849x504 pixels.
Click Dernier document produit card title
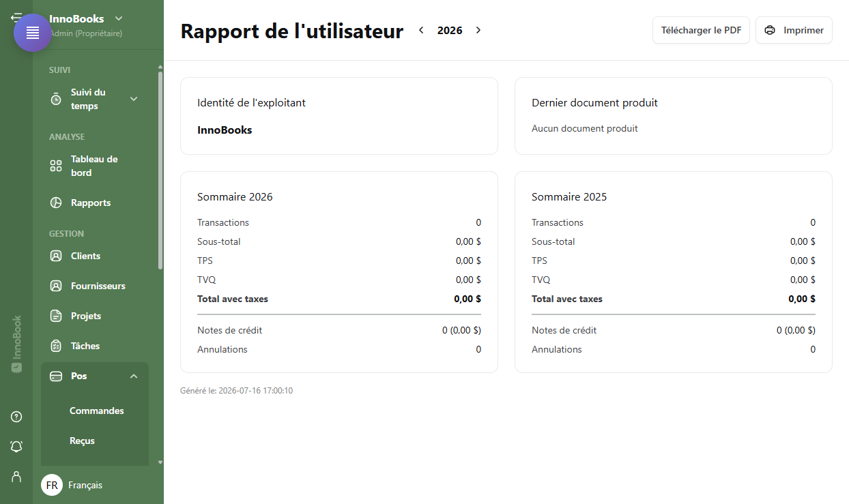click(x=594, y=103)
